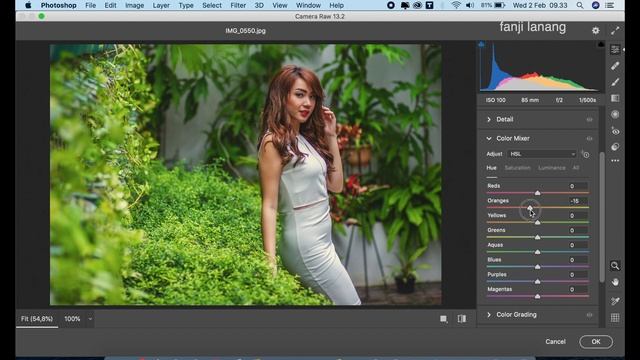The width and height of the screenshot is (640, 360).
Task: Toggle Color Grading panel visibility eye
Action: coord(589,315)
